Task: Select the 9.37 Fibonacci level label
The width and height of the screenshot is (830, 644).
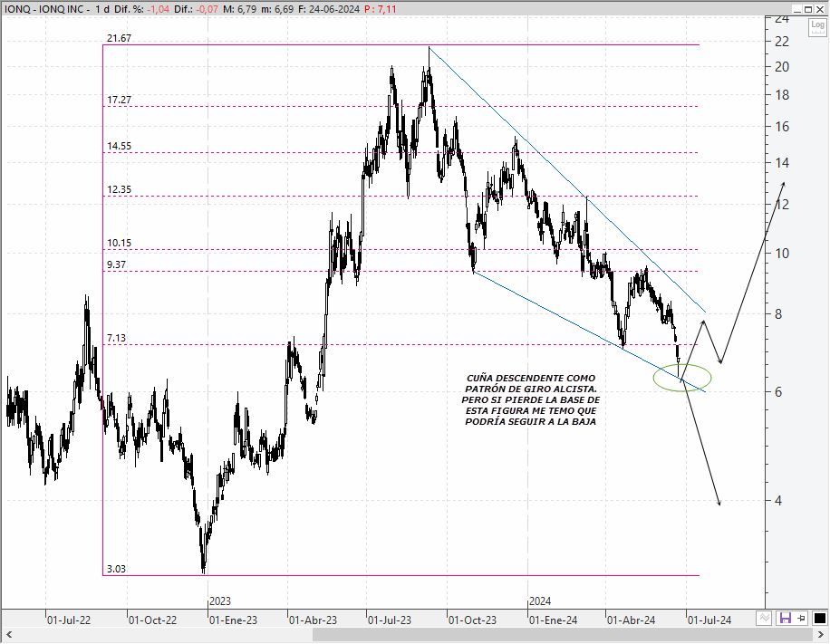Action: [116, 264]
